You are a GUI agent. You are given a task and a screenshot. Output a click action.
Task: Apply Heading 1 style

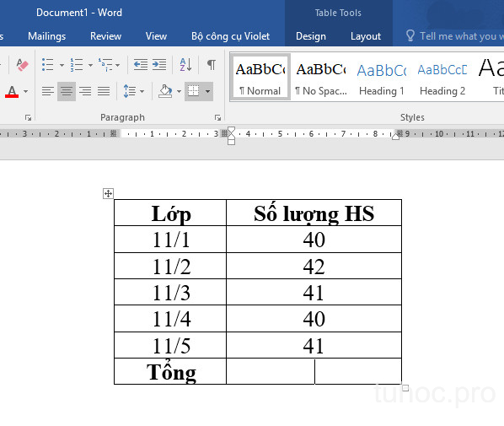(382, 78)
